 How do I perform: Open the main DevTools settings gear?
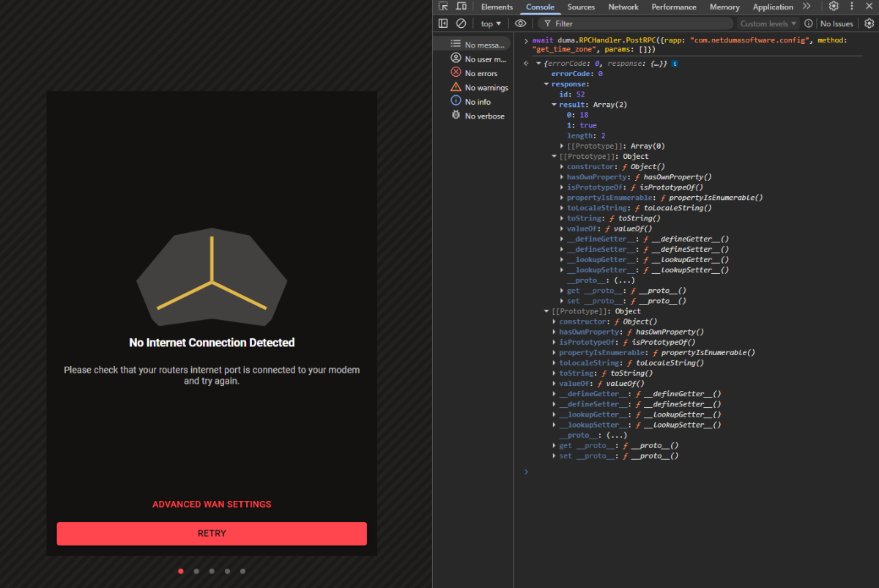tap(834, 7)
